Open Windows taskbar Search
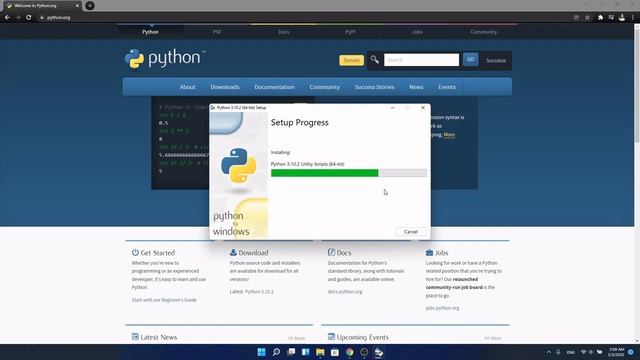640x360 pixels. pos(276,352)
